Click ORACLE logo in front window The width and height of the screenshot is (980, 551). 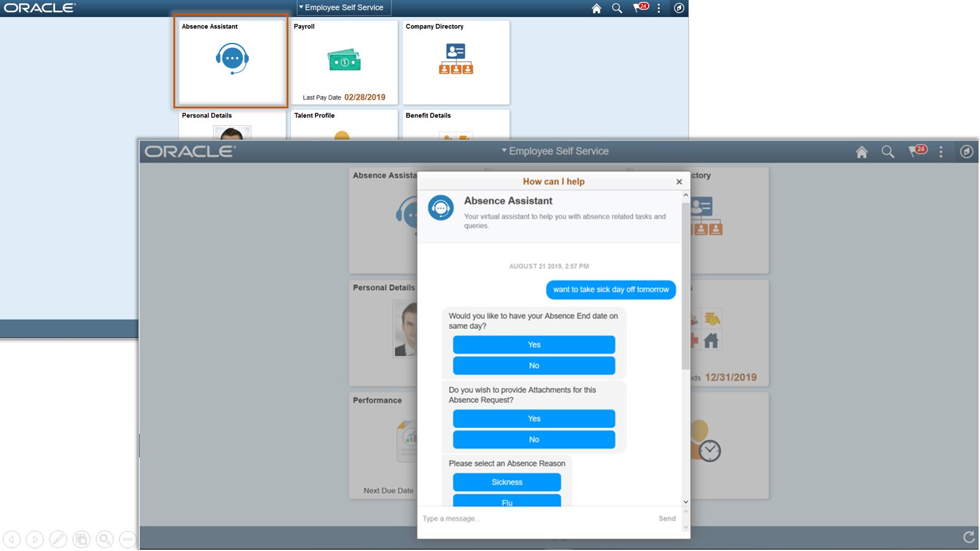(190, 151)
